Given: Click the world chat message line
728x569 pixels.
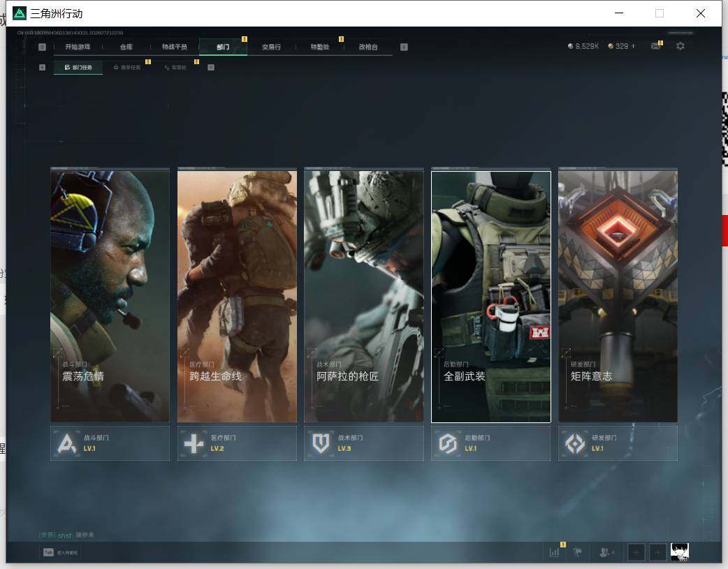Looking at the screenshot, I should click(x=66, y=535).
